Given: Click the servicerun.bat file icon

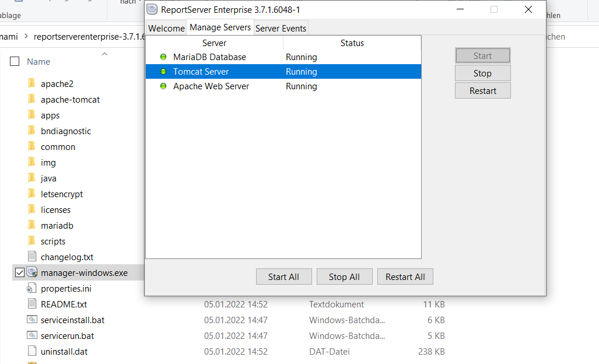Looking at the screenshot, I should point(32,335).
